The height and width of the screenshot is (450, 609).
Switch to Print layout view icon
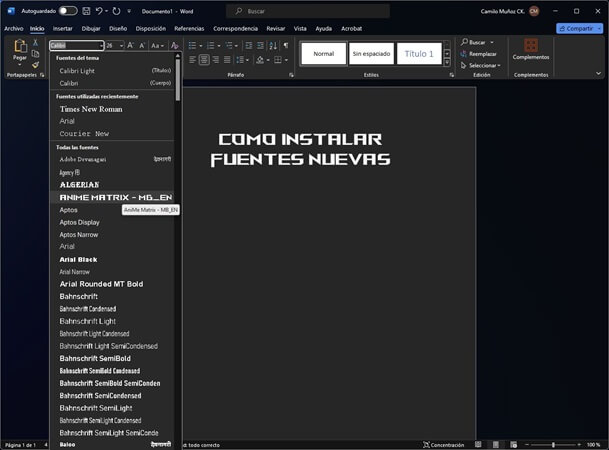coord(496,444)
